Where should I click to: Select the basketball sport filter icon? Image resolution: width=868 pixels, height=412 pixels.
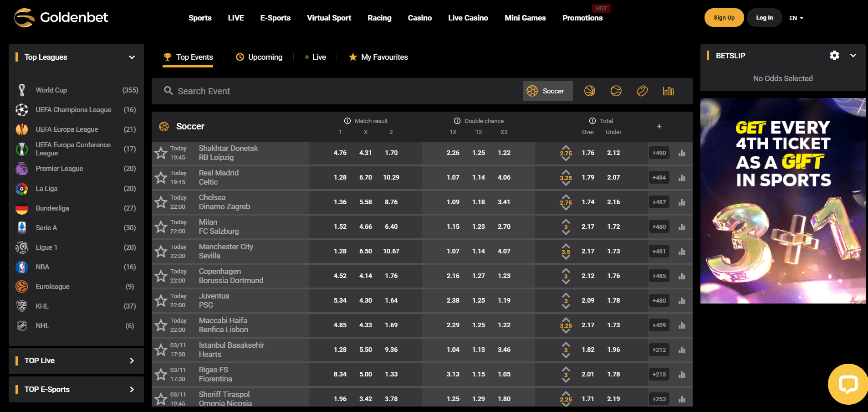pos(590,91)
